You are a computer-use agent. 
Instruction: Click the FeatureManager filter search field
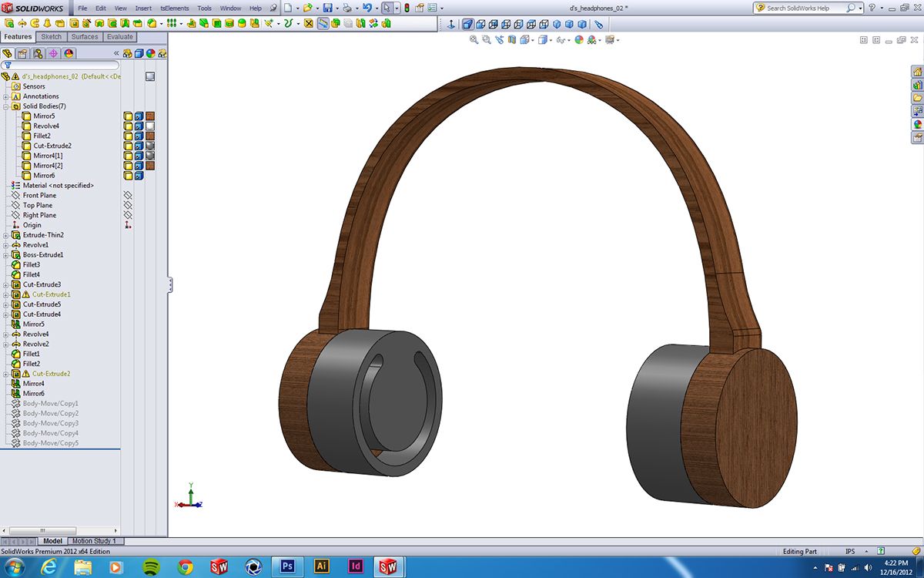pyautogui.click(x=62, y=66)
